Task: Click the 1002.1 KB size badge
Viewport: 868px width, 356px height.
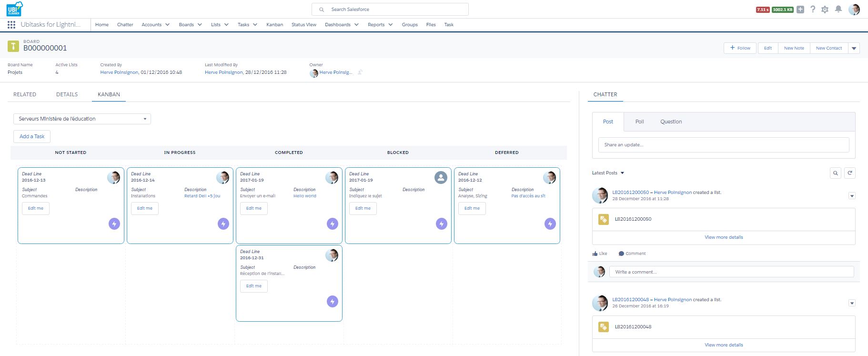Action: click(x=783, y=10)
